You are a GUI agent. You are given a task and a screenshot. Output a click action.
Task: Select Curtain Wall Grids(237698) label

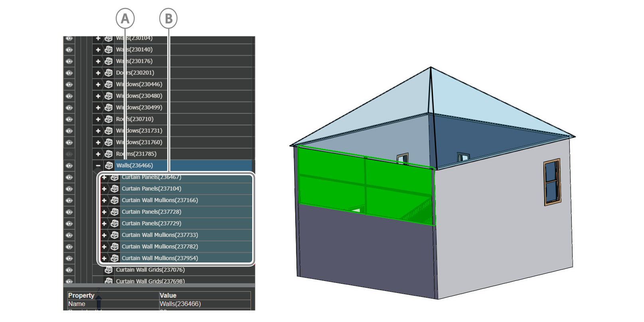click(x=150, y=281)
